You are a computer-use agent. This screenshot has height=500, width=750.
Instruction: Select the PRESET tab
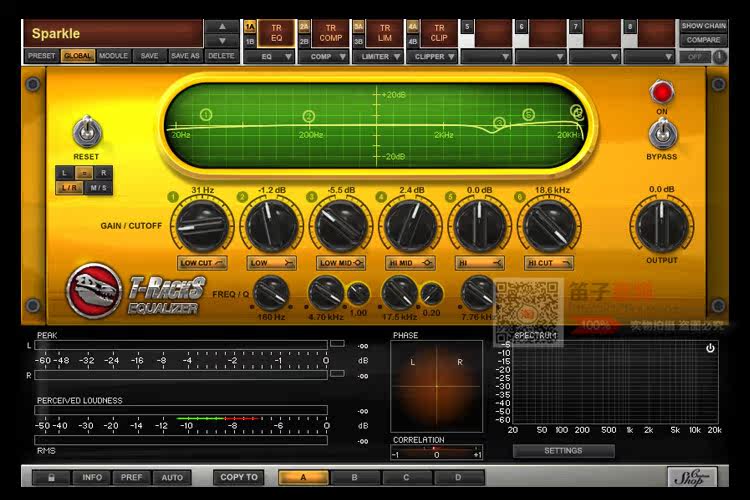tap(42, 56)
